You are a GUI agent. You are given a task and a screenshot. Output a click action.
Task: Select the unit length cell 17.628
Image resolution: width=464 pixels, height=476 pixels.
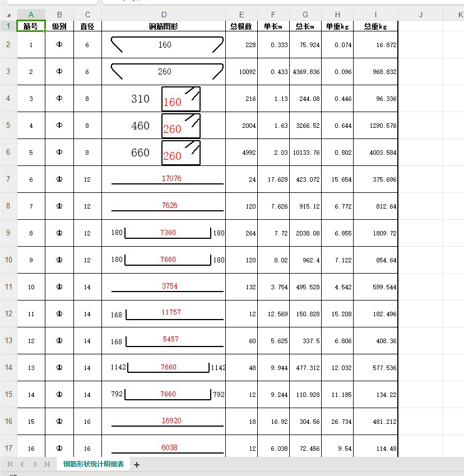(273, 179)
